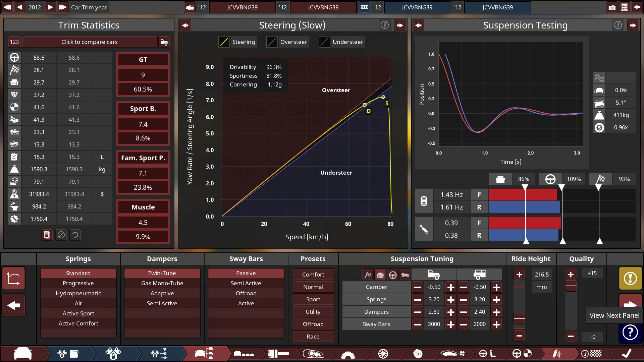The height and width of the screenshot is (362, 644).
Task: Click the reset undo arrow icon
Action: 75,235
